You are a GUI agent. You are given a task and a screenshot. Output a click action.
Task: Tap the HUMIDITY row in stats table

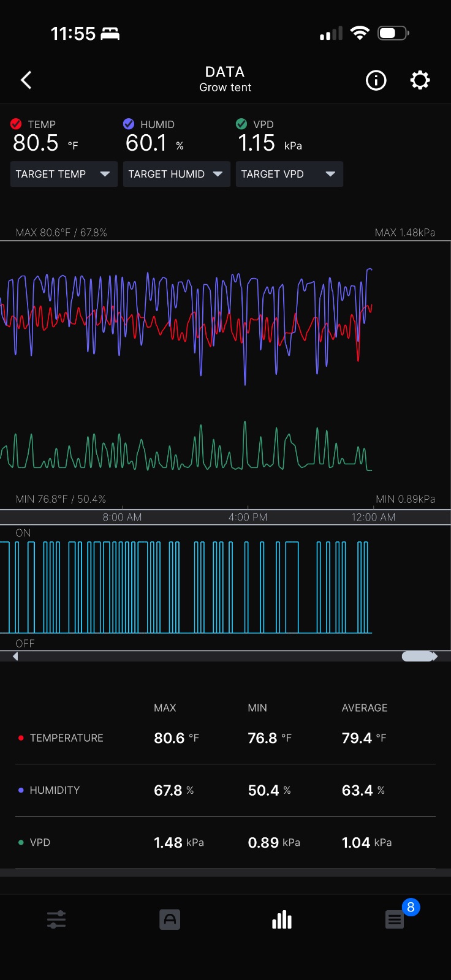(x=225, y=790)
